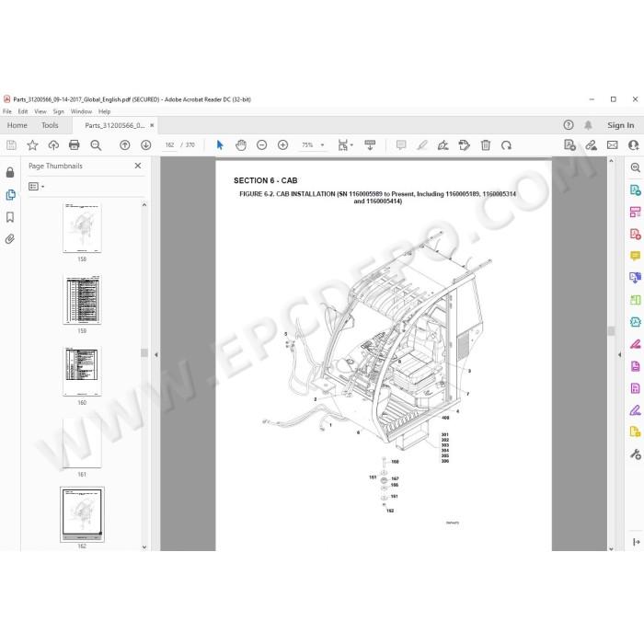The width and height of the screenshot is (644, 644).
Task: Rotate the page with the rotate icon
Action: tap(506, 145)
